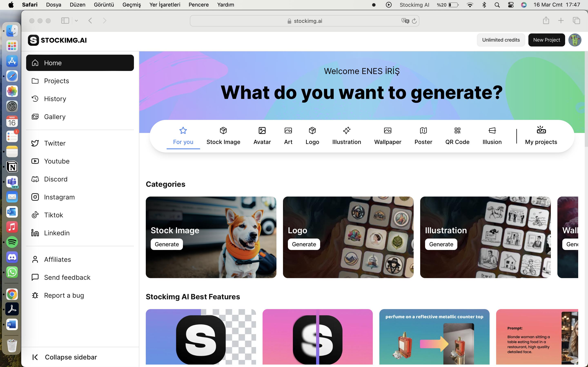
Task: Click the For you tab
Action: tap(183, 135)
